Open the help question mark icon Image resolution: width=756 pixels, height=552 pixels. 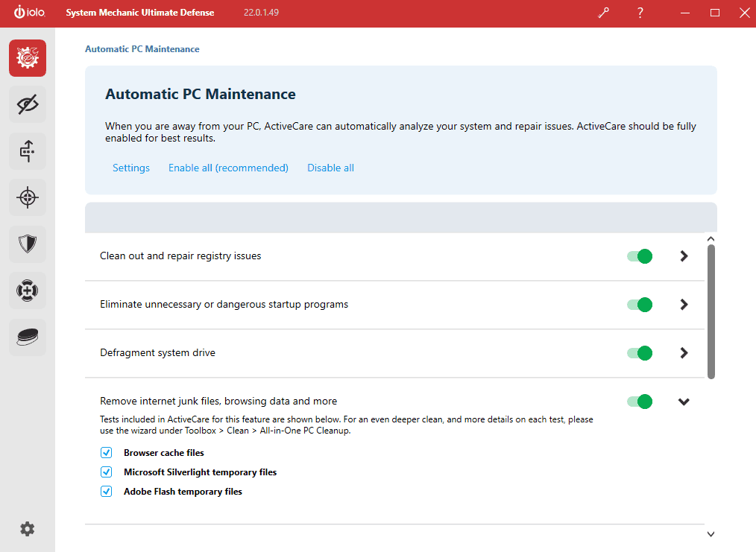coord(640,13)
